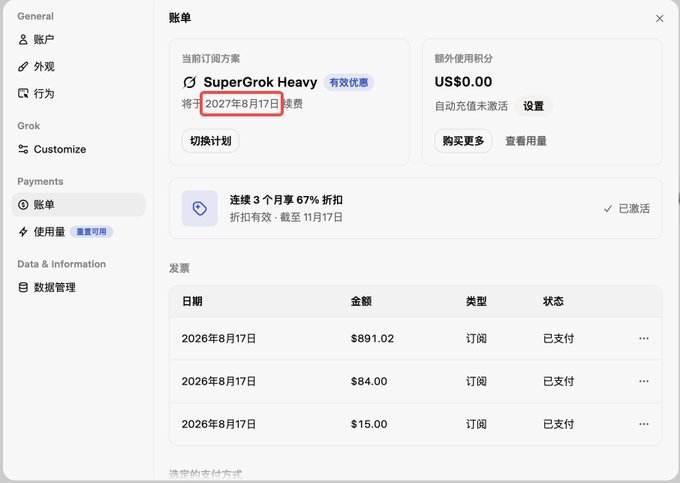
Task: Click the 有效优惠 badge
Action: pos(349,82)
